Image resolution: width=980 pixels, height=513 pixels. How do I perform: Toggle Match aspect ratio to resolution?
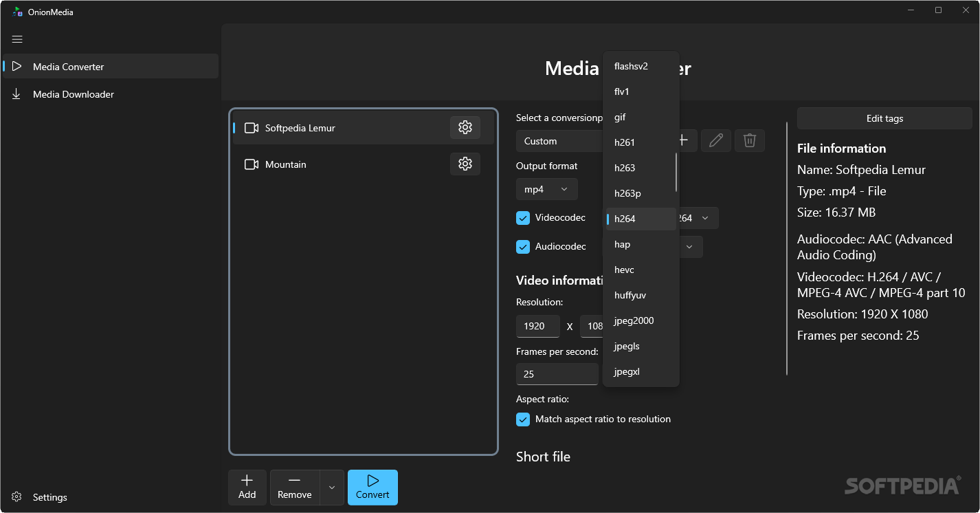(x=523, y=419)
